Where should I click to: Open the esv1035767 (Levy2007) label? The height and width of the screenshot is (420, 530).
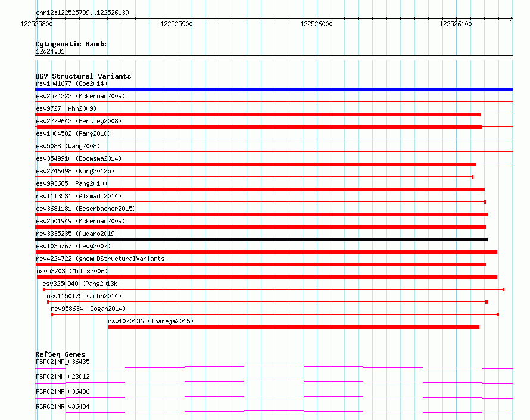[73, 246]
